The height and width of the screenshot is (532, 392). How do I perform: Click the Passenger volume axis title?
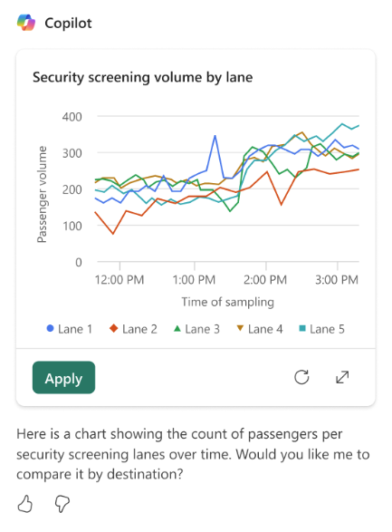coord(42,195)
